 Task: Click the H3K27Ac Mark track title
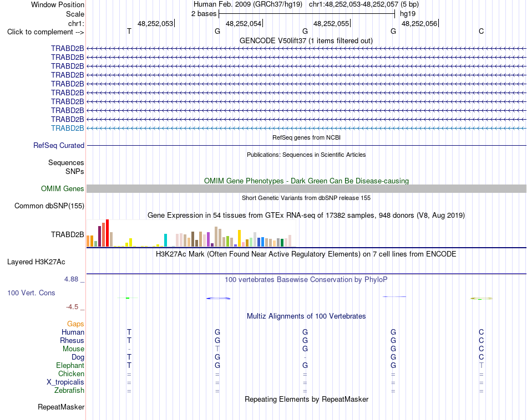coord(306,254)
